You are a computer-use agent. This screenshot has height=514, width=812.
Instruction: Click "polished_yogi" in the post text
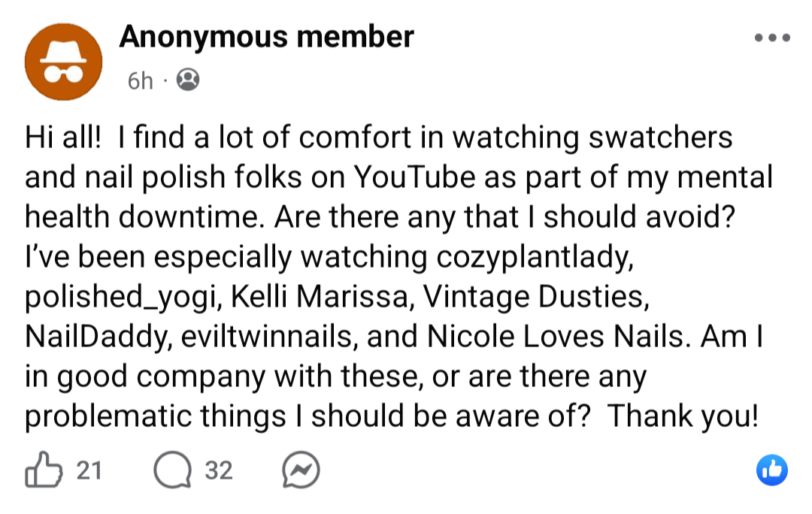pos(120,298)
